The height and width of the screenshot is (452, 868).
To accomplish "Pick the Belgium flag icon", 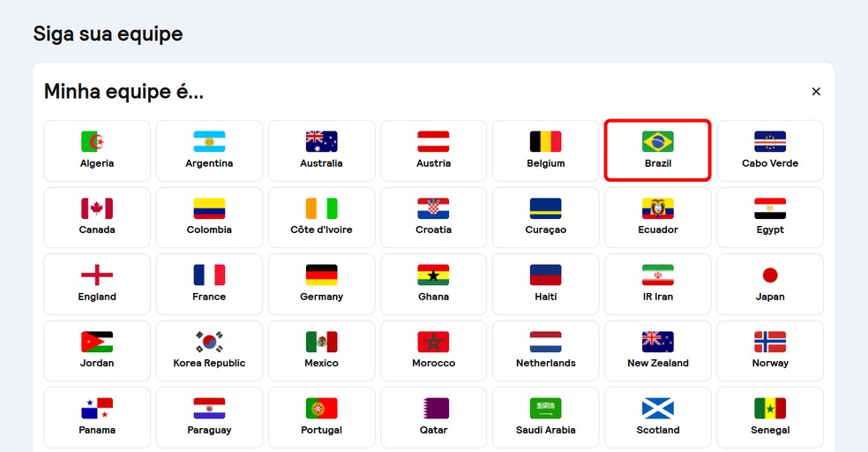I will [x=546, y=142].
